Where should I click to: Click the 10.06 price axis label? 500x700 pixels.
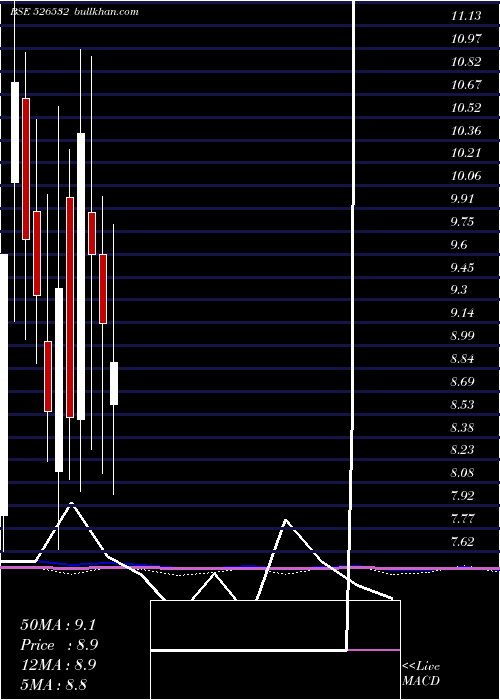click(466, 175)
